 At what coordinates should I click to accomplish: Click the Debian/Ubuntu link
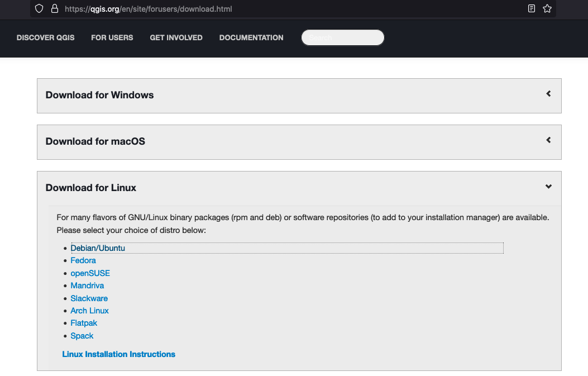point(98,248)
